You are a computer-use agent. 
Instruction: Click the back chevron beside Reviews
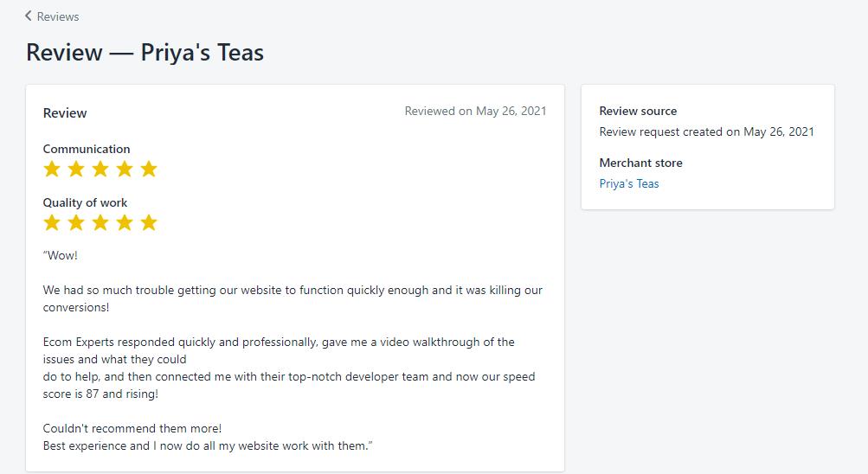(29, 16)
